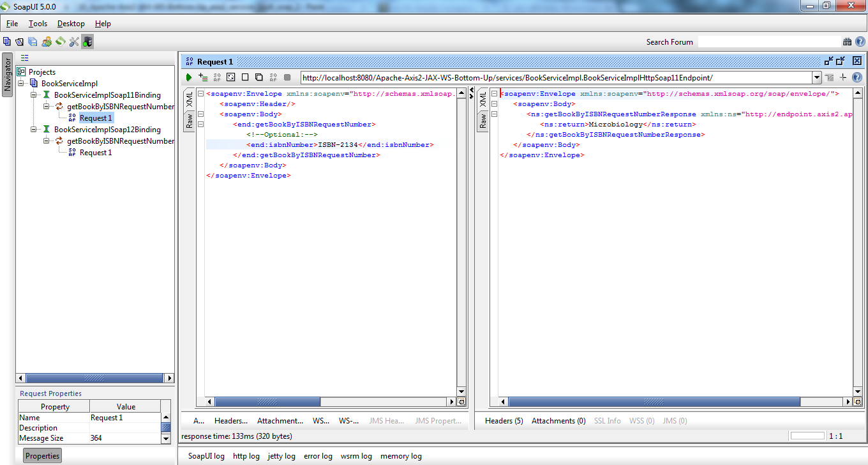Open SoapUI Preferences with the tools icon
868x465 pixels.
(74, 41)
